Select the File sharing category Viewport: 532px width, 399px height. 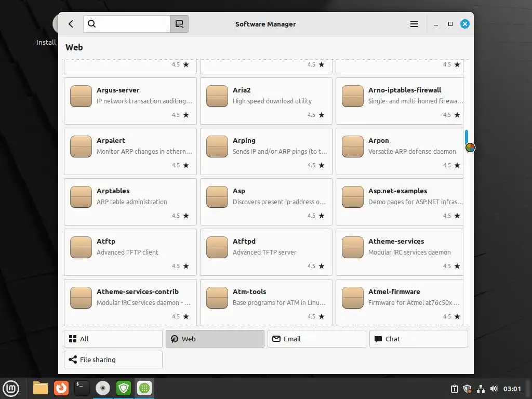pos(113,360)
